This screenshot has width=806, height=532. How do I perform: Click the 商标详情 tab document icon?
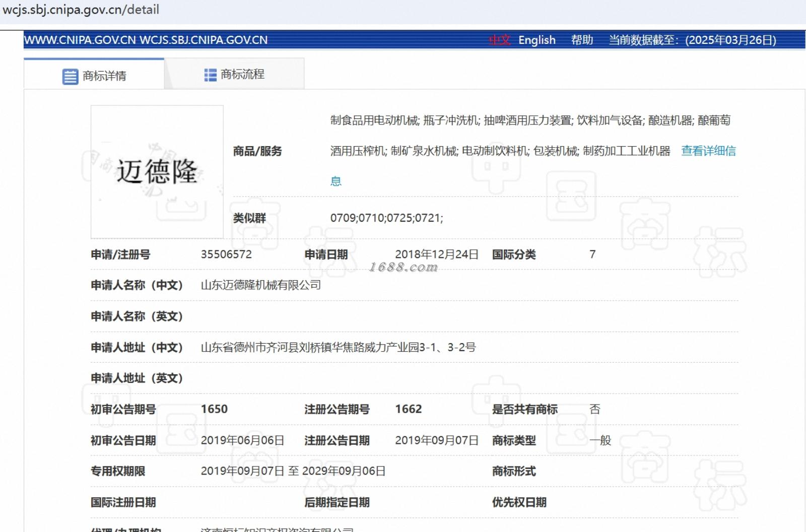point(70,77)
